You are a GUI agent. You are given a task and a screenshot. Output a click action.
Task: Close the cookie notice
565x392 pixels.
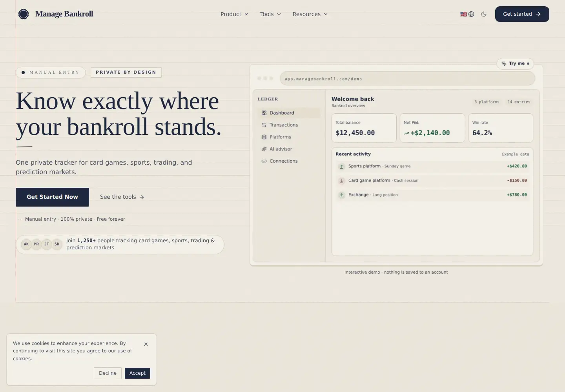pos(146,344)
